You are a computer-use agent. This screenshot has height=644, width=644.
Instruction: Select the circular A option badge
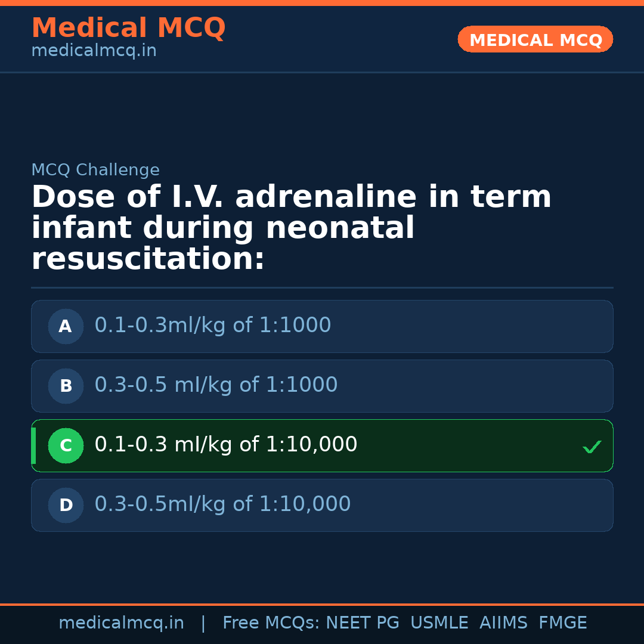point(66,326)
